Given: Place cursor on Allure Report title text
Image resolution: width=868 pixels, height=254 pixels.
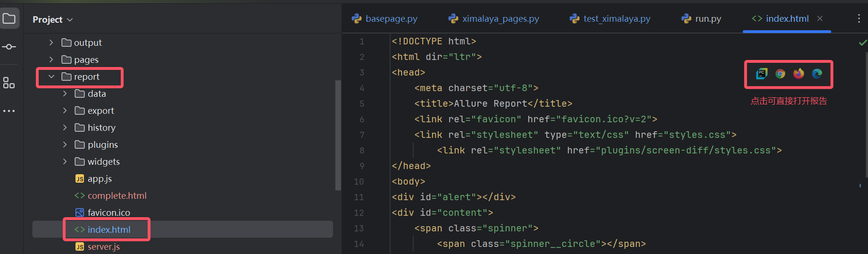Looking at the screenshot, I should point(491,104).
